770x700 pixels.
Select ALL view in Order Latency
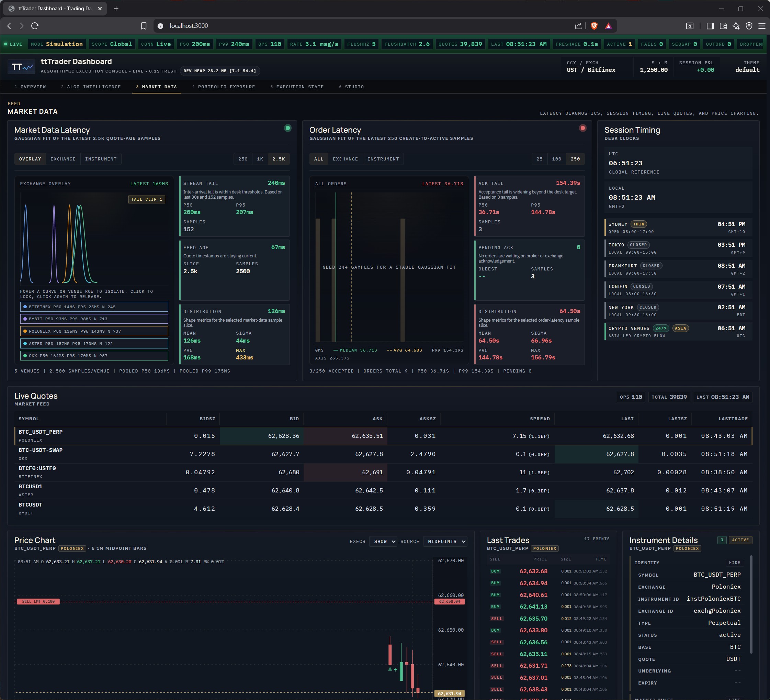click(318, 159)
